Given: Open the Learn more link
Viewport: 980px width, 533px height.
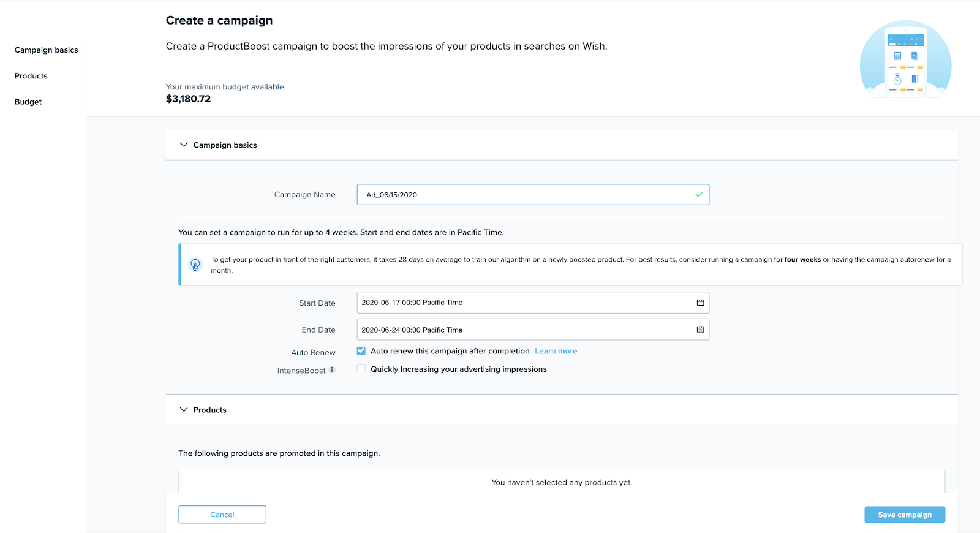Looking at the screenshot, I should pos(556,351).
